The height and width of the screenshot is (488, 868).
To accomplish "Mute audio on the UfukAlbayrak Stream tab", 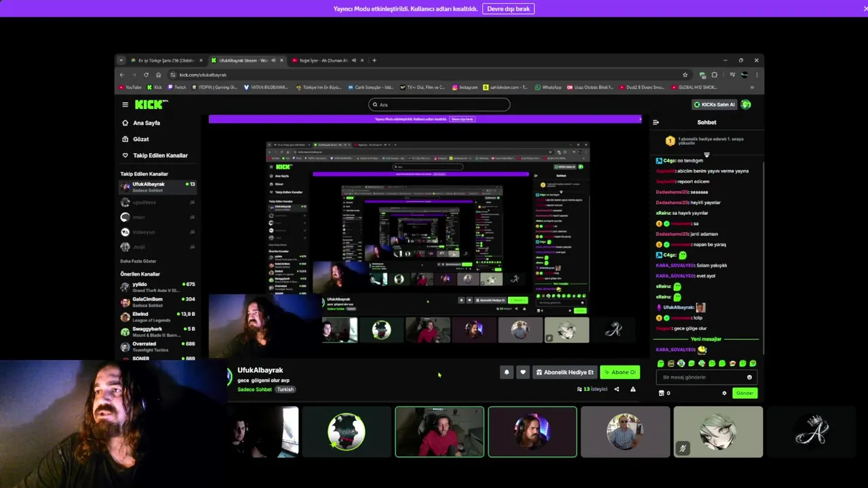I will 274,60.
